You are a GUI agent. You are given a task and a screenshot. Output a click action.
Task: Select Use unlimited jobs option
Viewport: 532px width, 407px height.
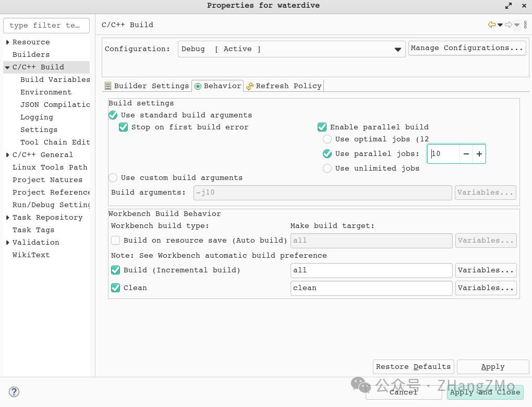coord(327,169)
